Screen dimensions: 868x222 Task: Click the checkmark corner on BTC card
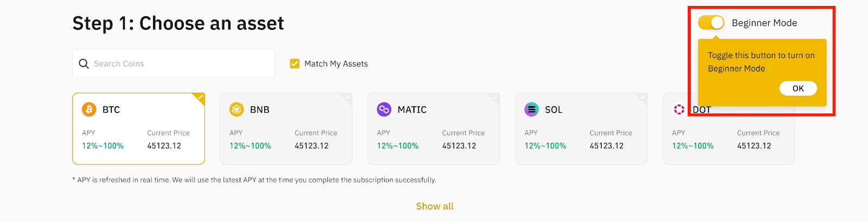[x=200, y=98]
